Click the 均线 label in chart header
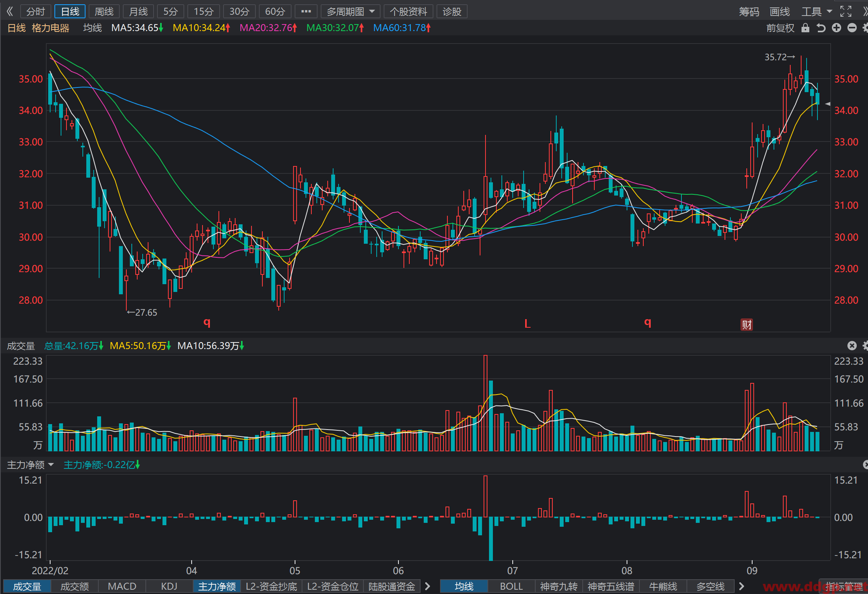Image resolution: width=868 pixels, height=594 pixels. pos(93,28)
